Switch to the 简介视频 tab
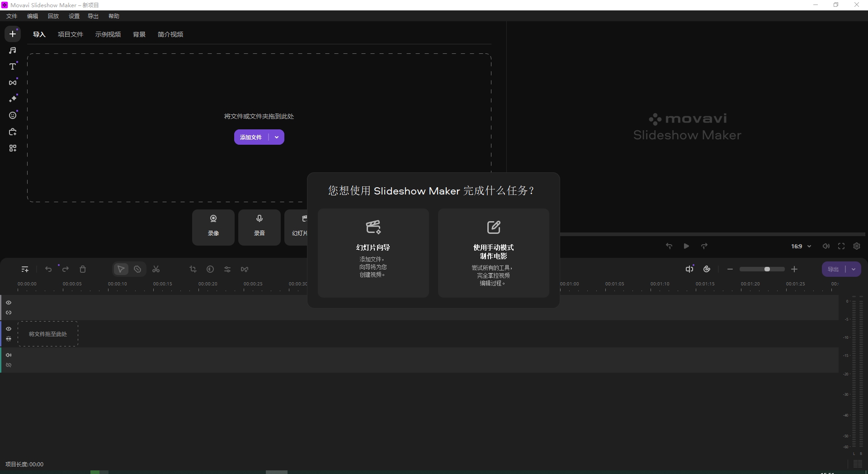868x474 pixels. pyautogui.click(x=170, y=34)
